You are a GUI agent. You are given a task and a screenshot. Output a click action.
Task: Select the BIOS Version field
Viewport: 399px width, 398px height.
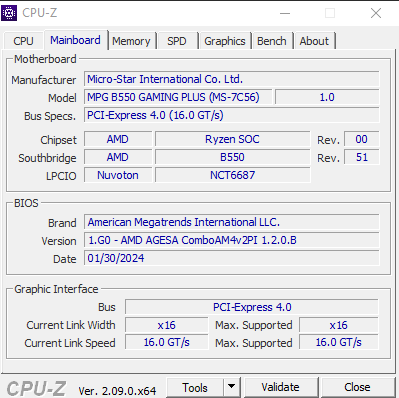[232, 240]
